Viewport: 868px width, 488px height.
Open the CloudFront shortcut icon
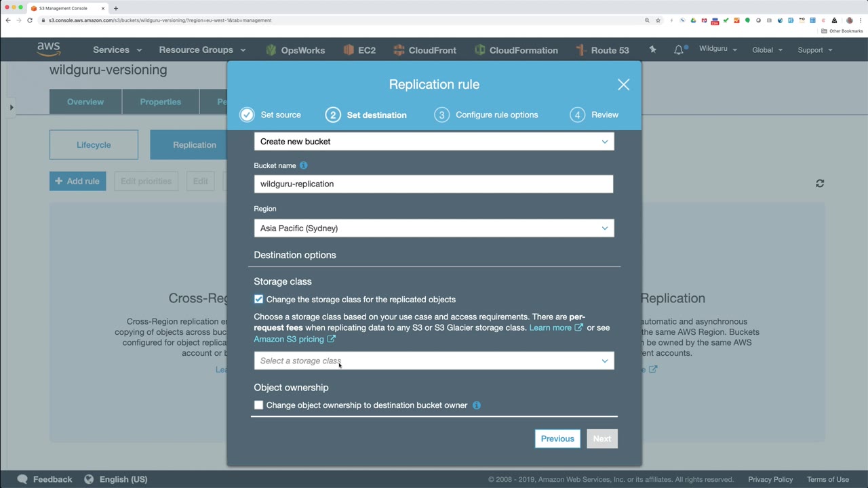(399, 50)
